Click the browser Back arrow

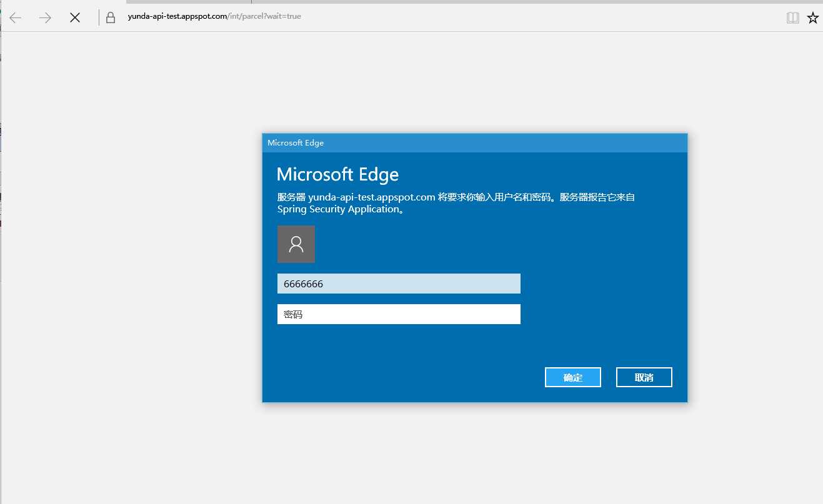pyautogui.click(x=15, y=18)
